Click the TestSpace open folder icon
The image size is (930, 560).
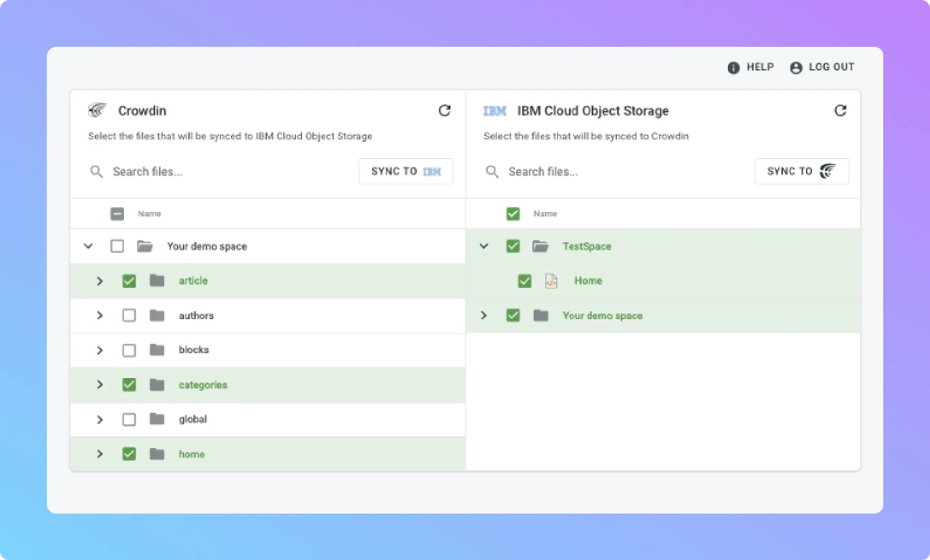[540, 246]
